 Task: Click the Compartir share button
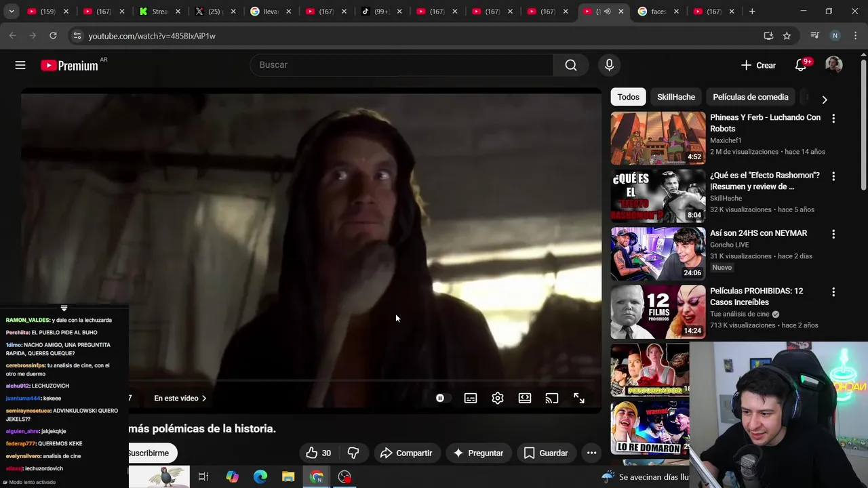coord(406,453)
